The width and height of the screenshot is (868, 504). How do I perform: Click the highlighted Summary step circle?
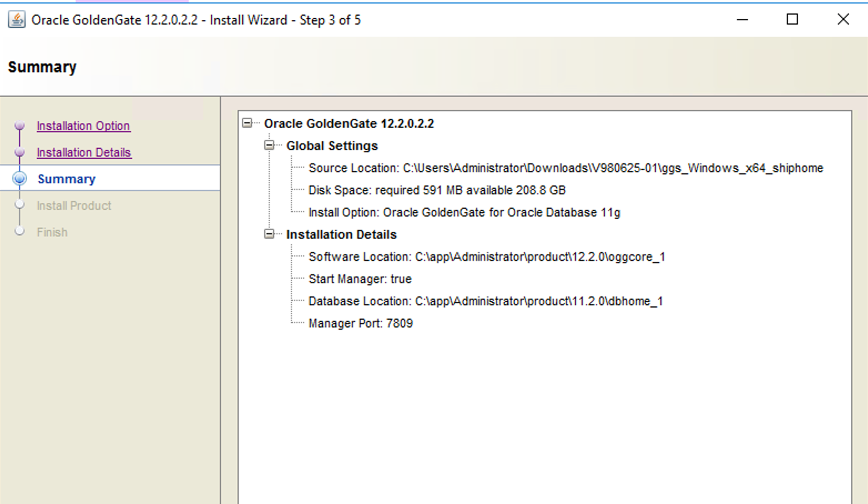(20, 179)
